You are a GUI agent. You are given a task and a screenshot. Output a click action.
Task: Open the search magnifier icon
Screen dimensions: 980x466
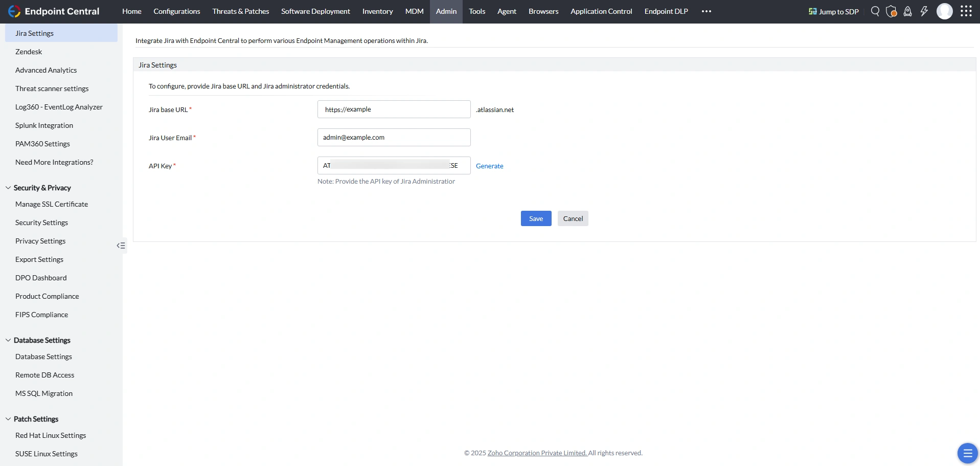point(875,11)
